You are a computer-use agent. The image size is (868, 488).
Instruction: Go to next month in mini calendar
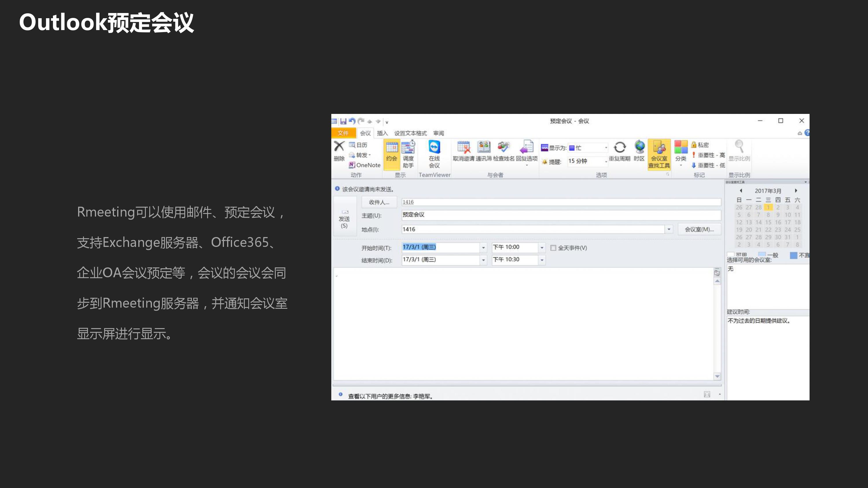(796, 191)
